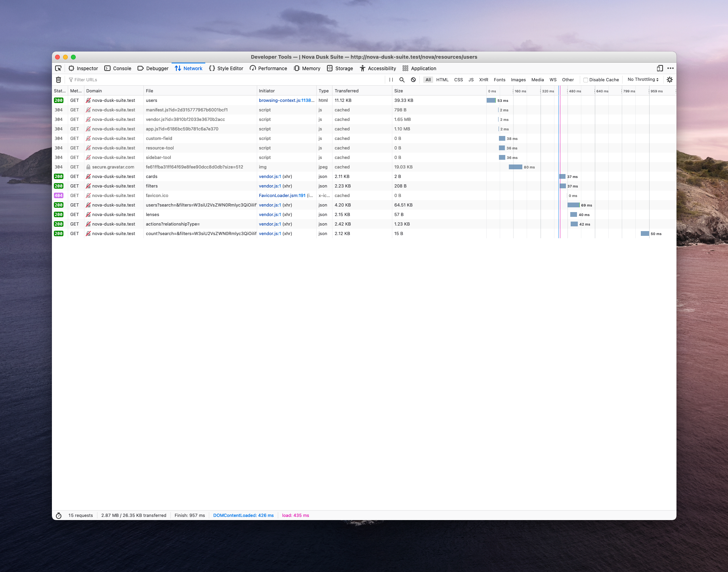Show only XHR requests
Image resolution: width=728 pixels, height=572 pixels.
coord(483,80)
